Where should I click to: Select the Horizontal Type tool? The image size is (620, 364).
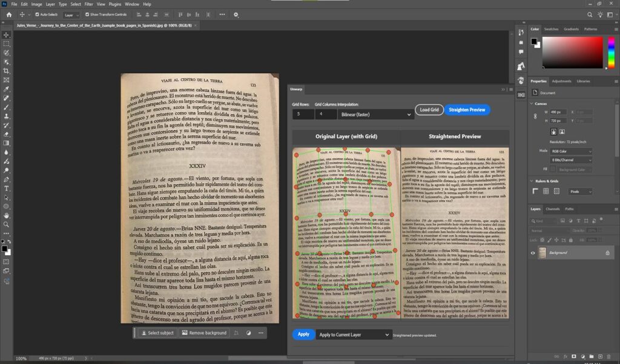[6, 188]
